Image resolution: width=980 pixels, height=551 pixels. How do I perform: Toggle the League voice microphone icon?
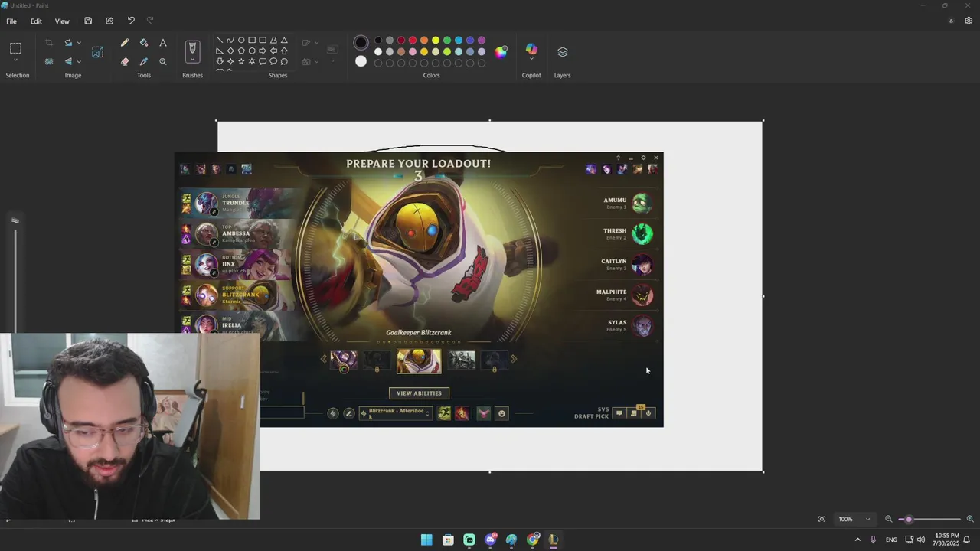point(648,413)
